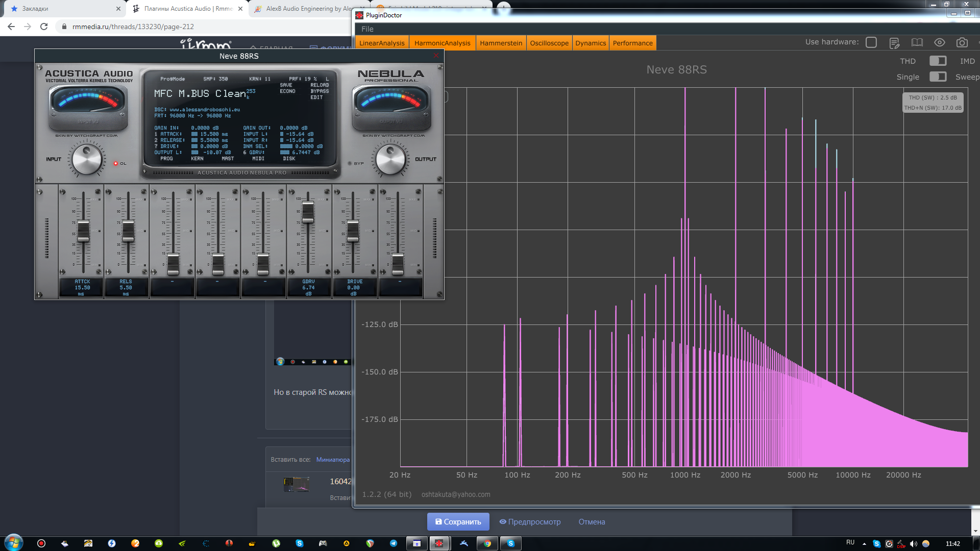Click the GDRV 6.74 dB value box
Viewport: 980px width, 551px height.
pyautogui.click(x=308, y=287)
